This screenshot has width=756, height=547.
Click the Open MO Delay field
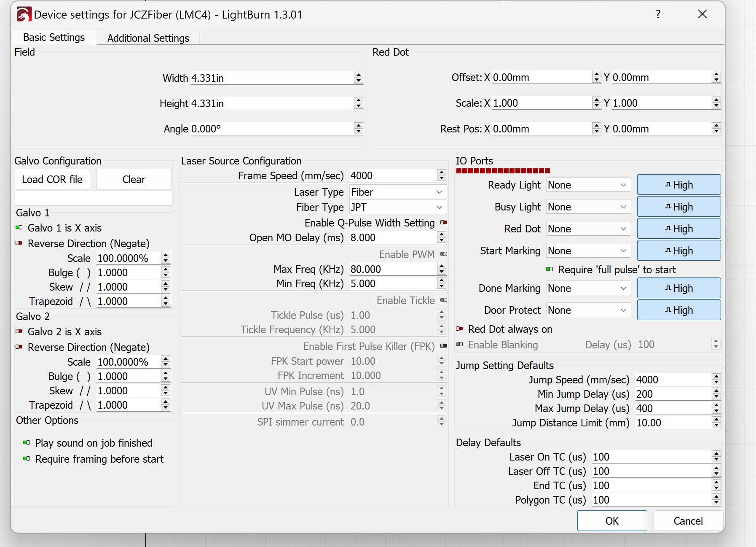[393, 237]
